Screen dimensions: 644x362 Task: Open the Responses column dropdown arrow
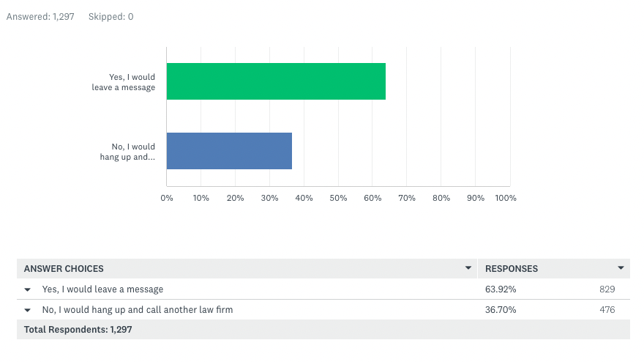point(621,267)
